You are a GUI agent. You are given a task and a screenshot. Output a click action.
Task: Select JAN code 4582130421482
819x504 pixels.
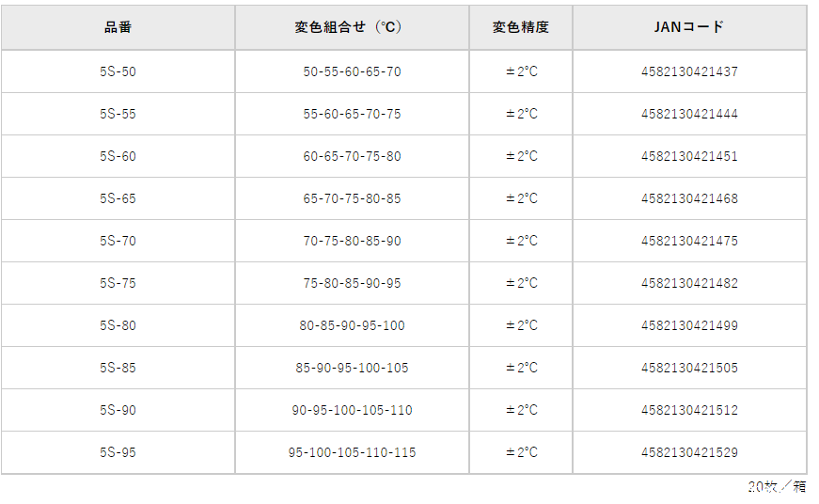(689, 283)
